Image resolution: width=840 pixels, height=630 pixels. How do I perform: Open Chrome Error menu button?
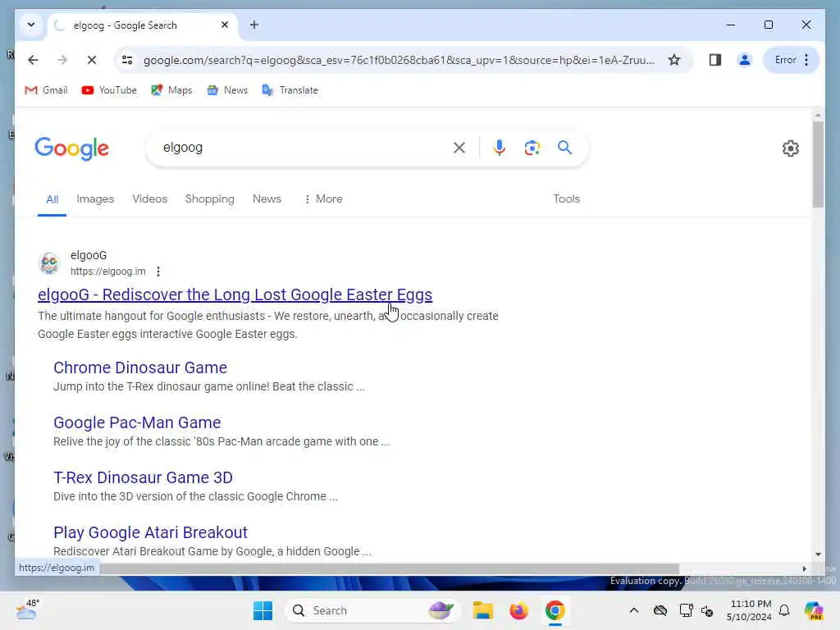click(x=792, y=60)
